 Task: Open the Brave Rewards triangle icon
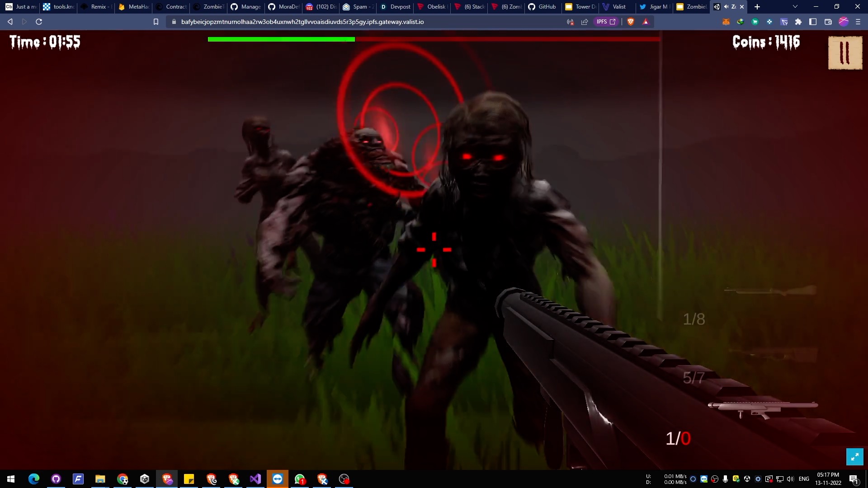pos(646,22)
